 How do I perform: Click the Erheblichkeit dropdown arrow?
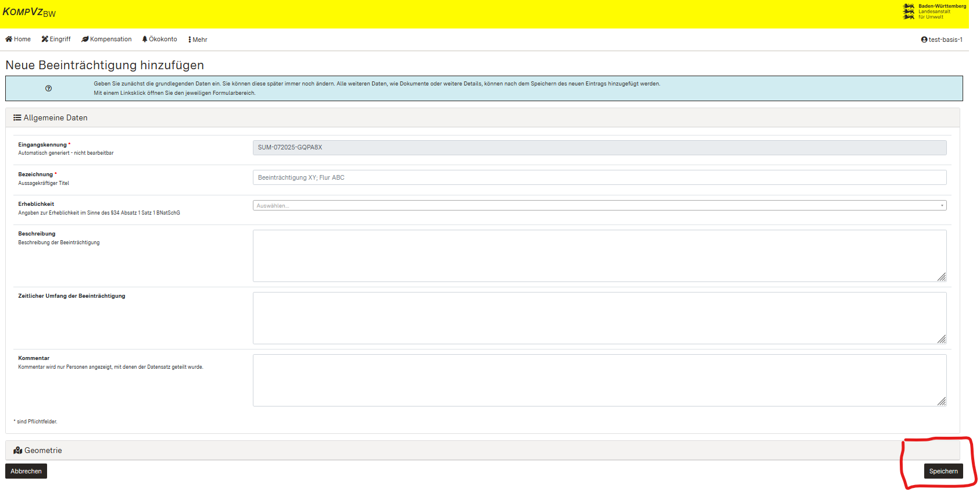click(942, 205)
